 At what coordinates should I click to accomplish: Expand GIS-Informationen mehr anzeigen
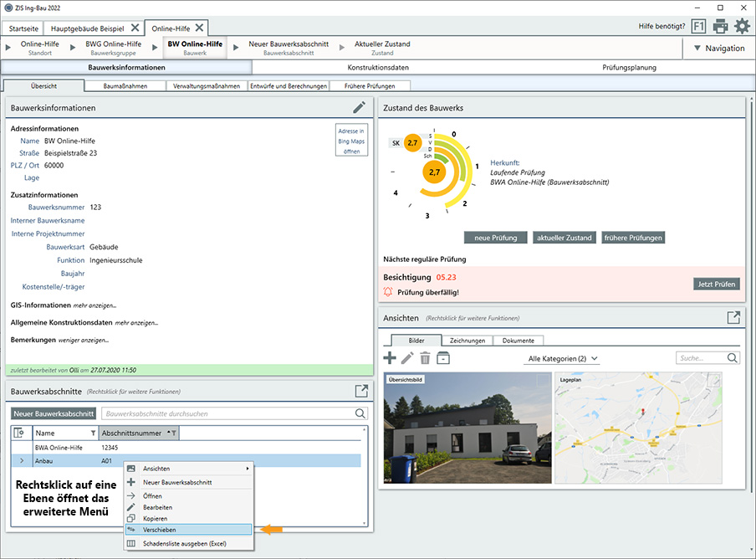(94, 305)
